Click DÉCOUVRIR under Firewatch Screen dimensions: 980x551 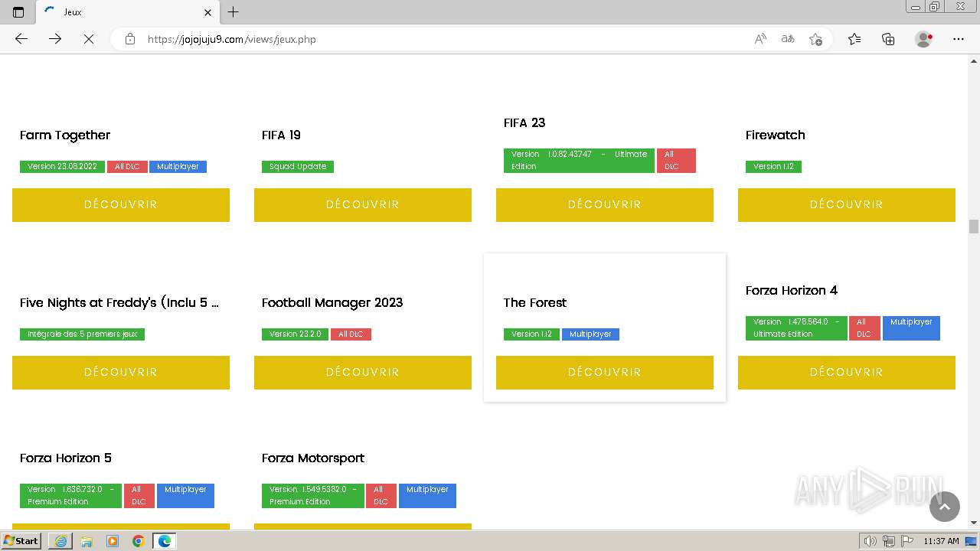847,205
